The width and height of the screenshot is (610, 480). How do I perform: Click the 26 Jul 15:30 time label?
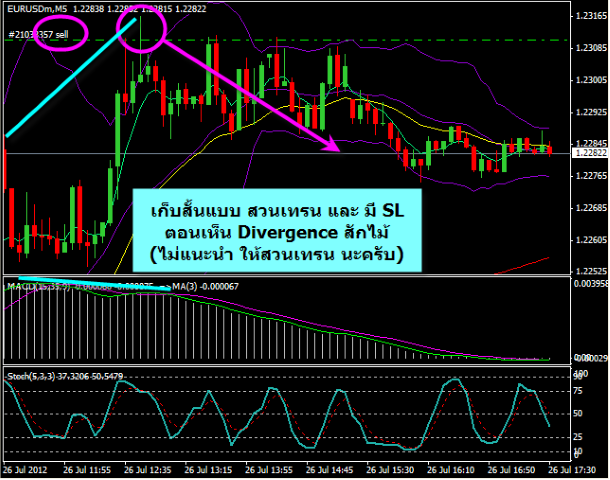click(390, 470)
